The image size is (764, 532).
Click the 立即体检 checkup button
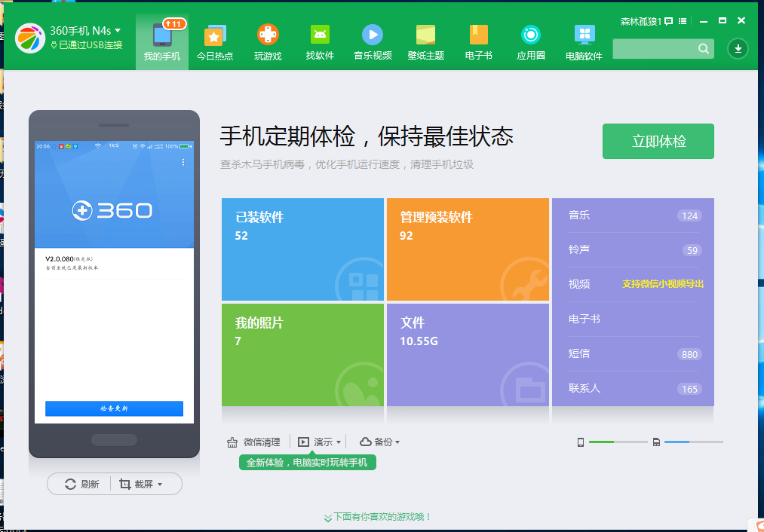pyautogui.click(x=658, y=141)
